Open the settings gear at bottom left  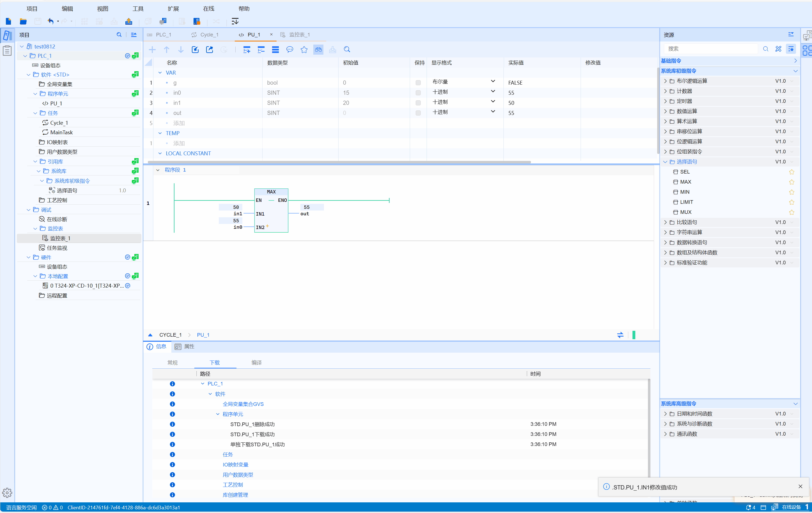(x=7, y=493)
